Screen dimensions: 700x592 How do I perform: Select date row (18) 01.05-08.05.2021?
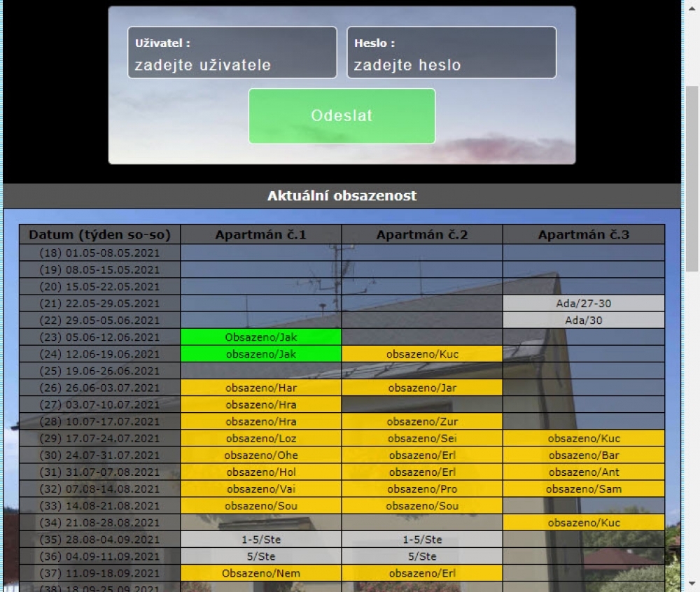(99, 253)
